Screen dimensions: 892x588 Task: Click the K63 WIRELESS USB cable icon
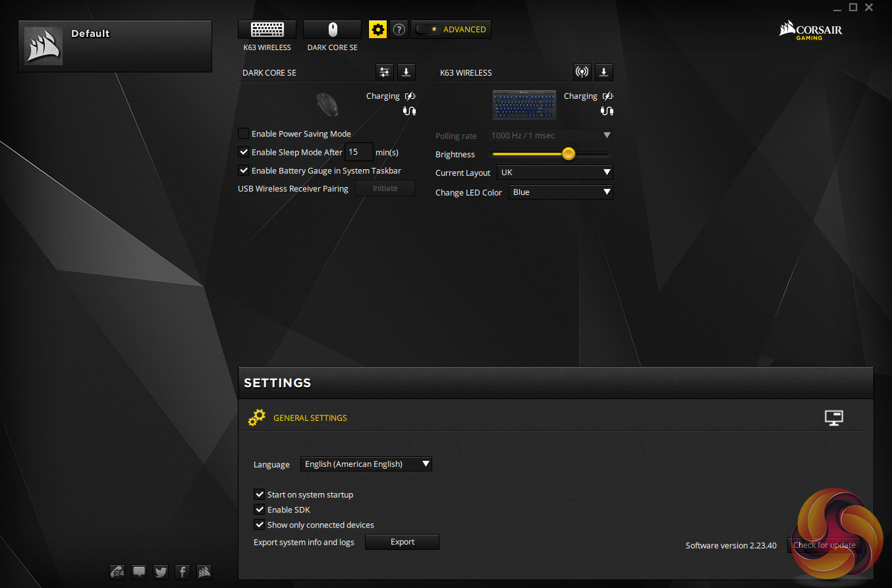607,111
